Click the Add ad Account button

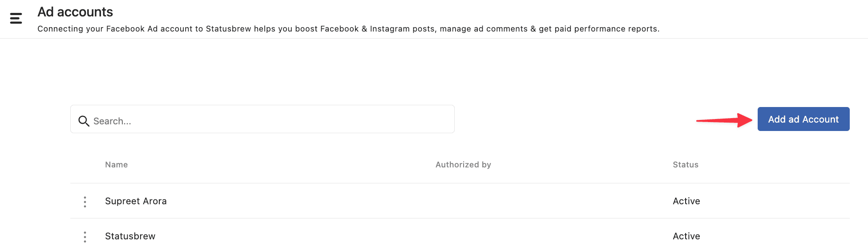pyautogui.click(x=803, y=119)
